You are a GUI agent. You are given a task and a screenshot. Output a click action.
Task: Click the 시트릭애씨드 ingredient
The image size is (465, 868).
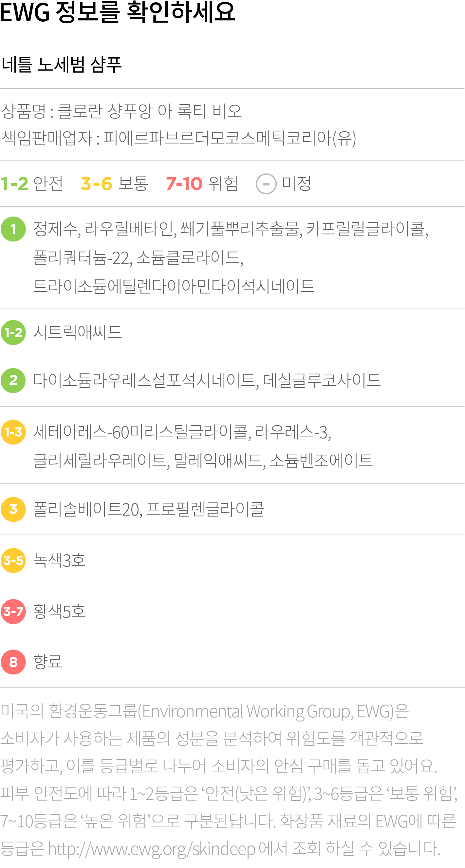(x=77, y=332)
